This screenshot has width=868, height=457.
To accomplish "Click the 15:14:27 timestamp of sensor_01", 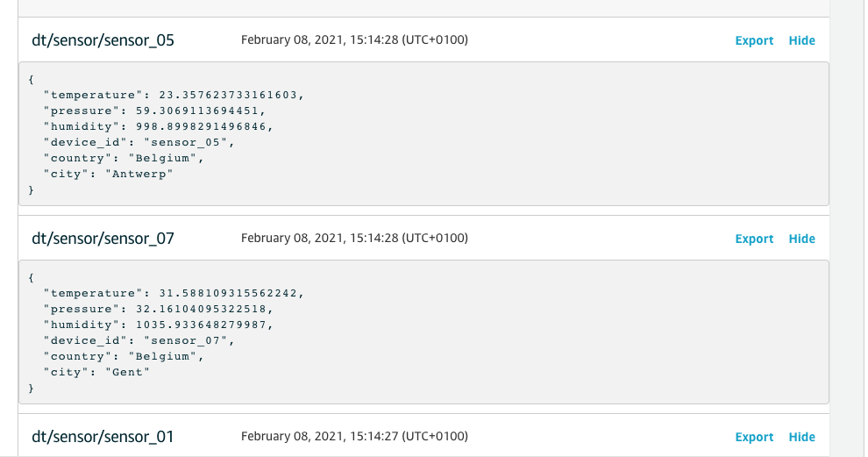I will (x=354, y=436).
